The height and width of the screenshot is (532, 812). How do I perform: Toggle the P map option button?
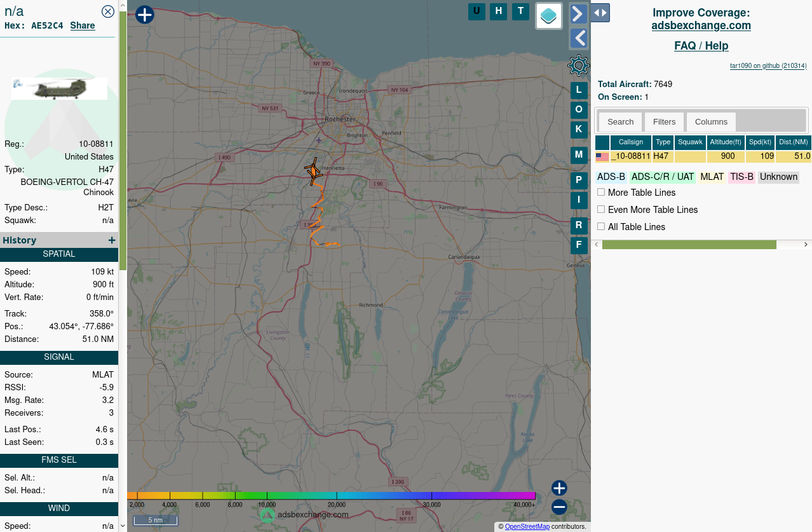[579, 181]
